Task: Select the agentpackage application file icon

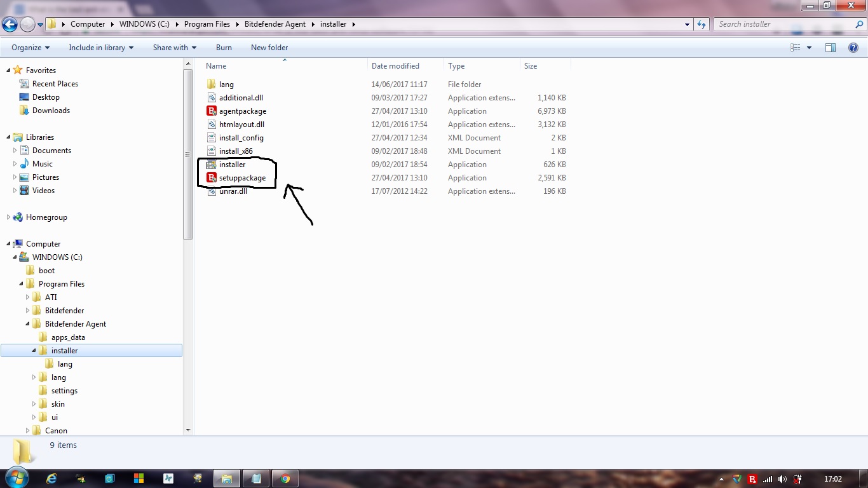Action: 212,111
